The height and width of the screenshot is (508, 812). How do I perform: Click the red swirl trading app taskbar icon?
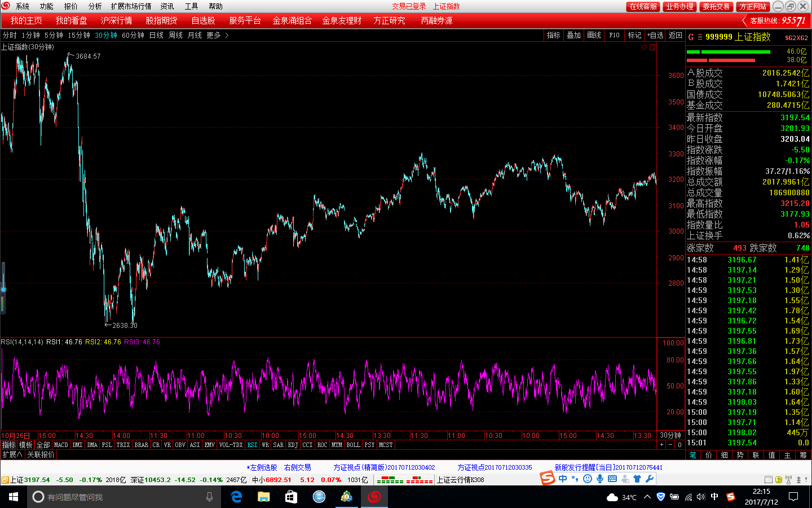pos(374,497)
